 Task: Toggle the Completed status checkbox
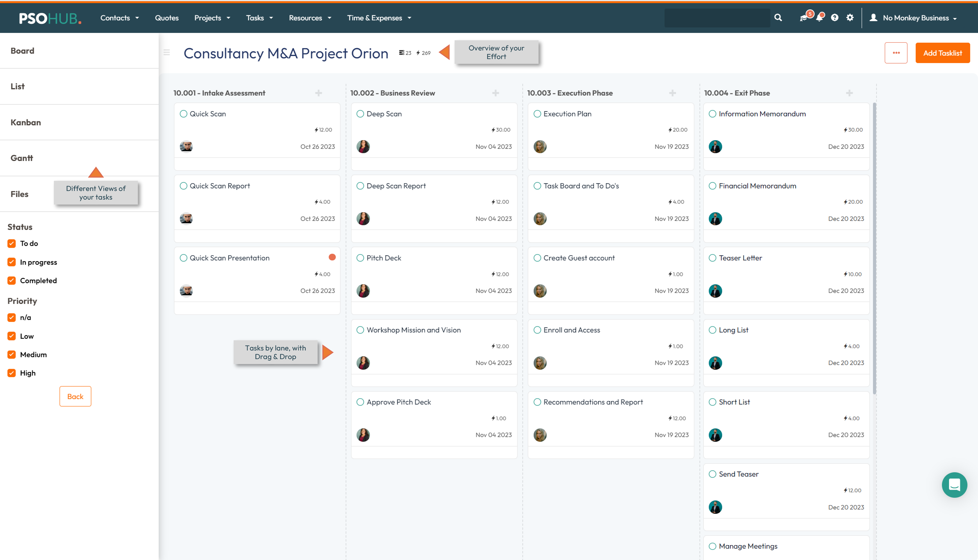point(12,280)
